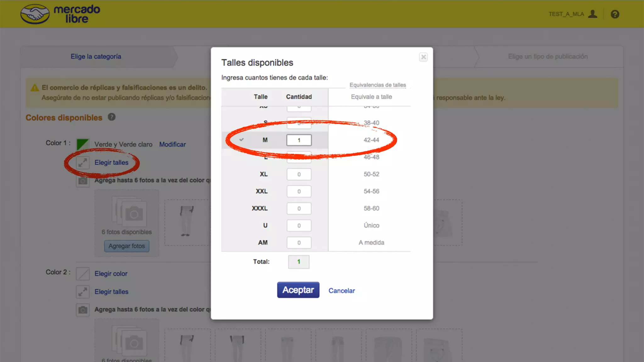Go to Elige la categoría step
644x362 pixels.
click(x=96, y=57)
